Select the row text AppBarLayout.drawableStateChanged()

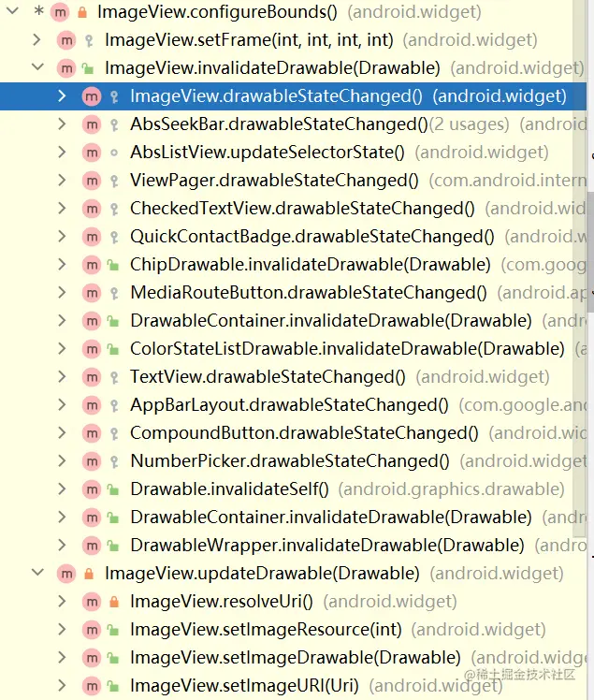coord(290,405)
